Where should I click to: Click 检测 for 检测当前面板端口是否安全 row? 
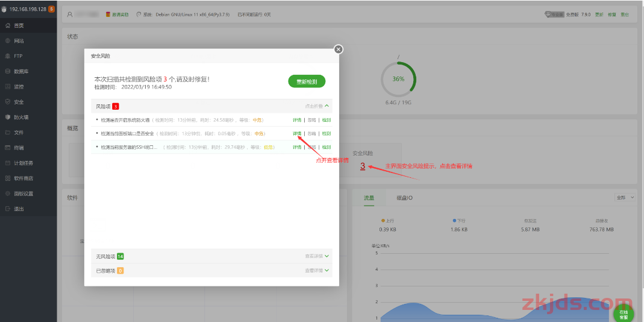coord(327,134)
